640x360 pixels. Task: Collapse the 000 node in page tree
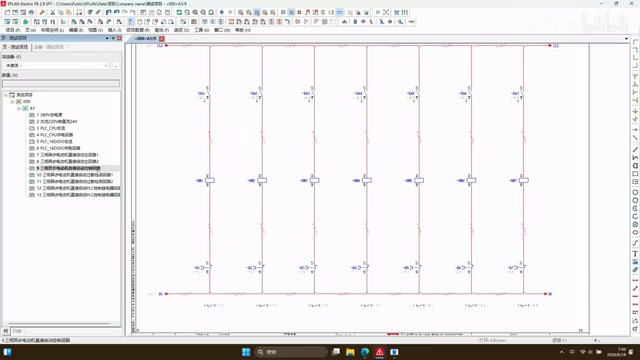(12, 101)
